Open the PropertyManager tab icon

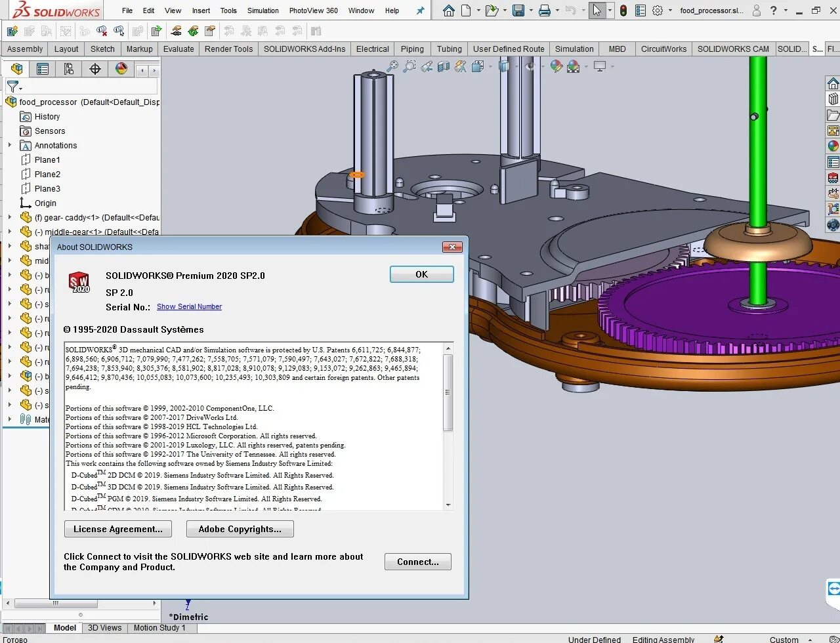pos(43,69)
